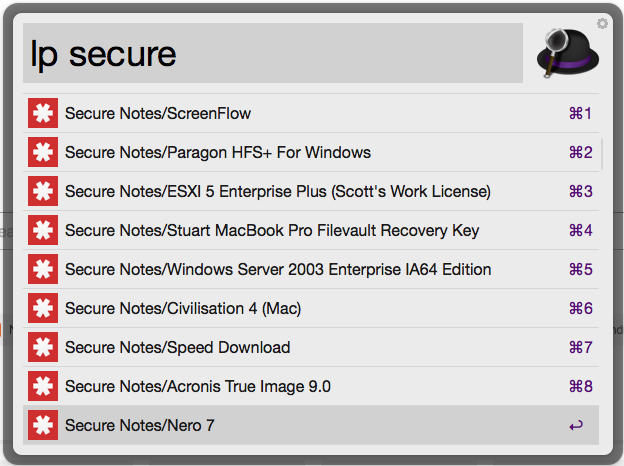This screenshot has width=624, height=466.
Task: Click the LastPass icon beside Paragon HFS+ note
Action: pos(42,153)
